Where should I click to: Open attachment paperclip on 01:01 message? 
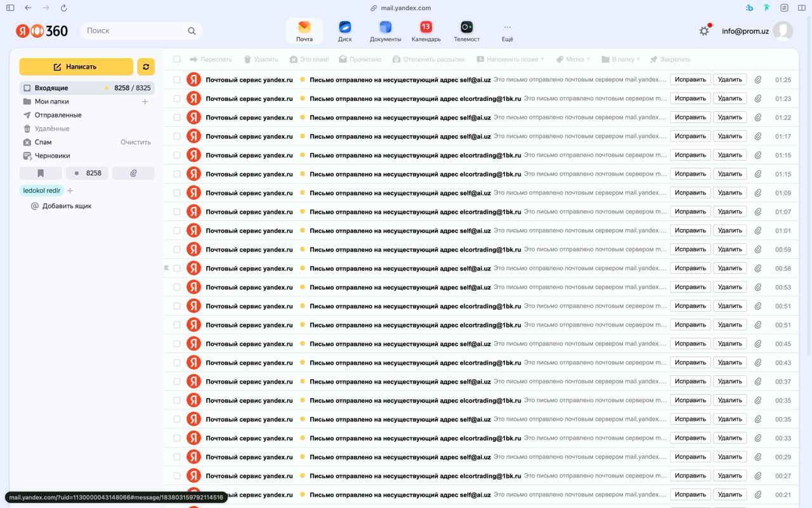[758, 231]
